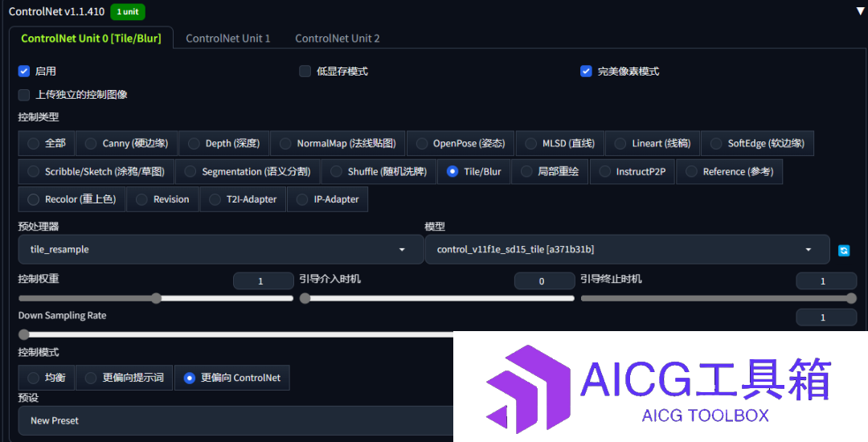Click the 控制权重 value input field
This screenshot has height=442, width=868.
pos(263,281)
